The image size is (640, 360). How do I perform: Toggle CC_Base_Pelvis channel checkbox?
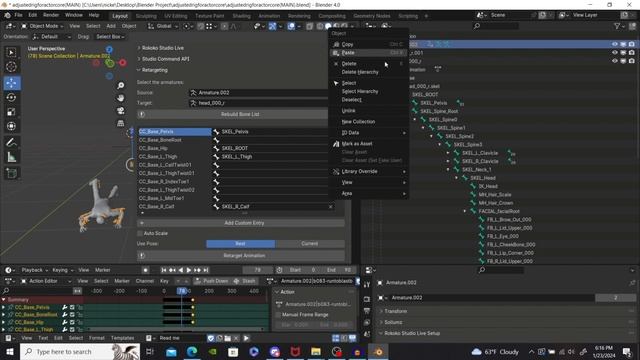(72, 307)
